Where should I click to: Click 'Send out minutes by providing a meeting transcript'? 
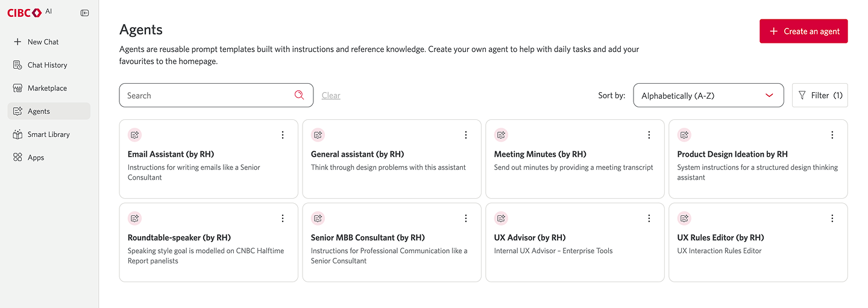574,168
